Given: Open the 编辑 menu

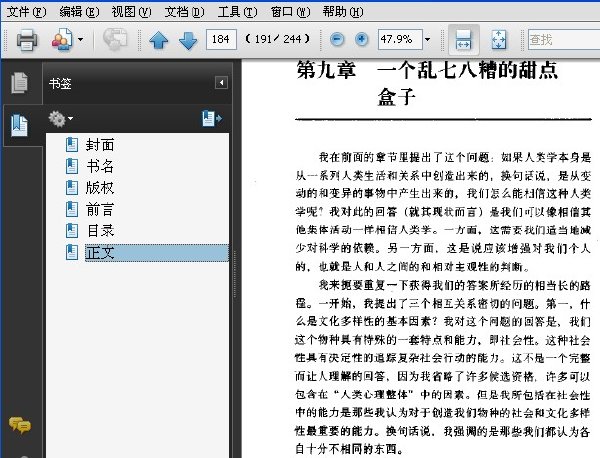Looking at the screenshot, I should coord(79,12).
